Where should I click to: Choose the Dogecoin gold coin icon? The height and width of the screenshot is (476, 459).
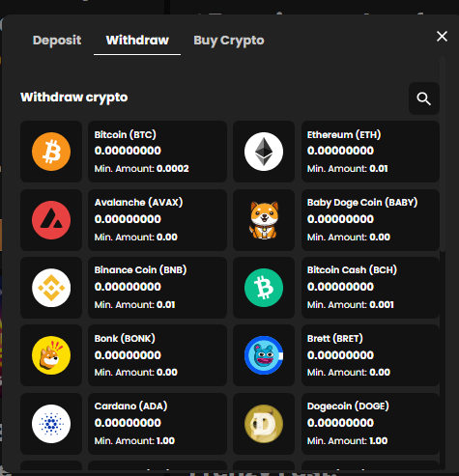(x=264, y=424)
